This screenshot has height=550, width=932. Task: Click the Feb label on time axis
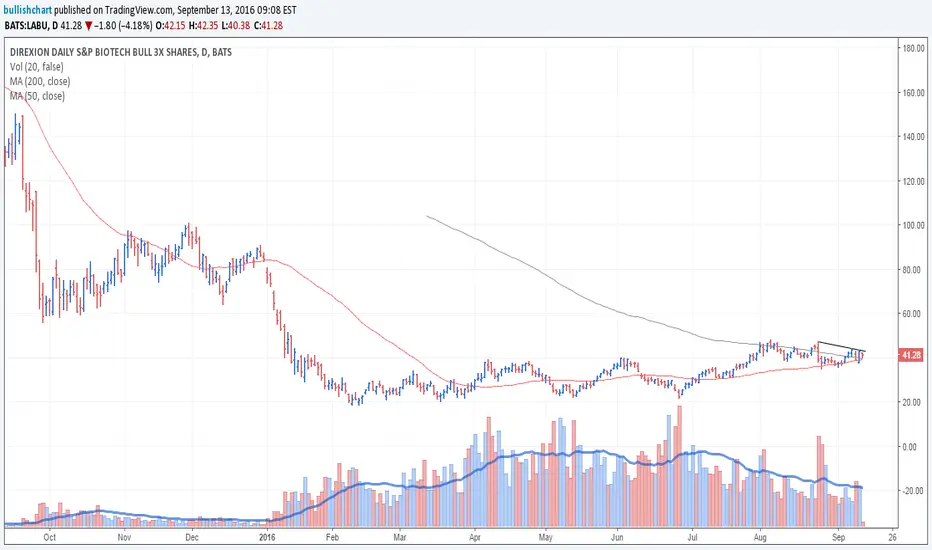[332, 537]
